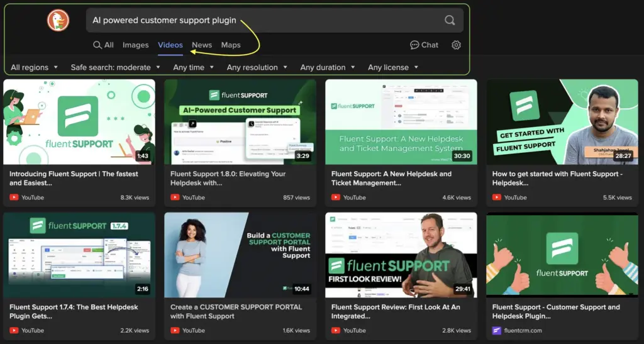Open 'Fluent Support 1.7.4: The Best Helpdesk Plugin' title
Screen dimensions: 644x344
pyautogui.click(x=74, y=311)
